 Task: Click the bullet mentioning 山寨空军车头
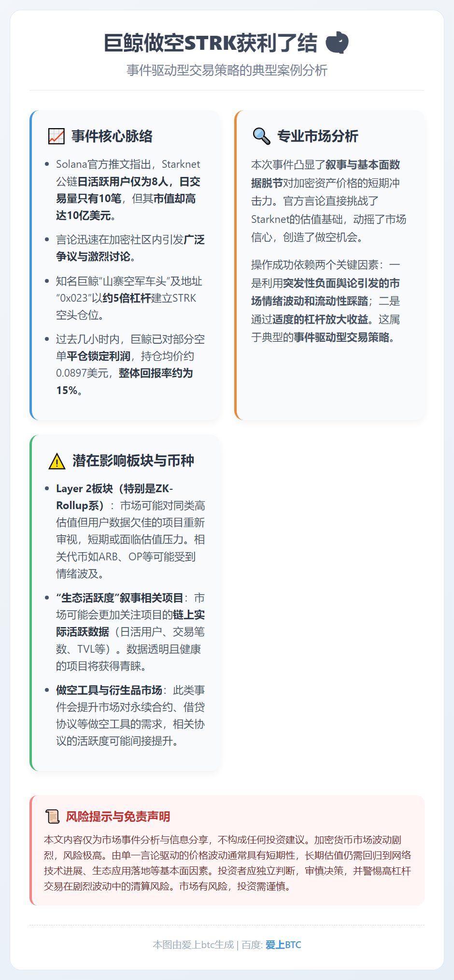point(129,298)
